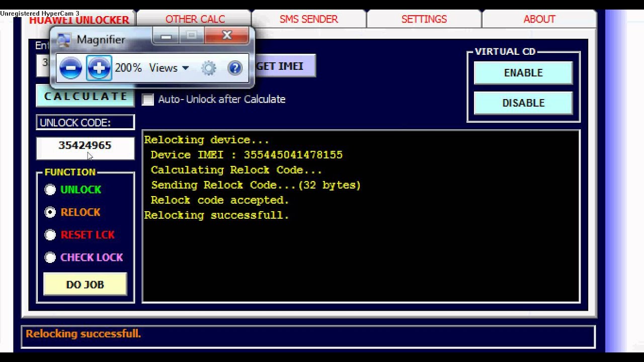Click the log line 'Calculating Relock Code...'

pos(236,170)
